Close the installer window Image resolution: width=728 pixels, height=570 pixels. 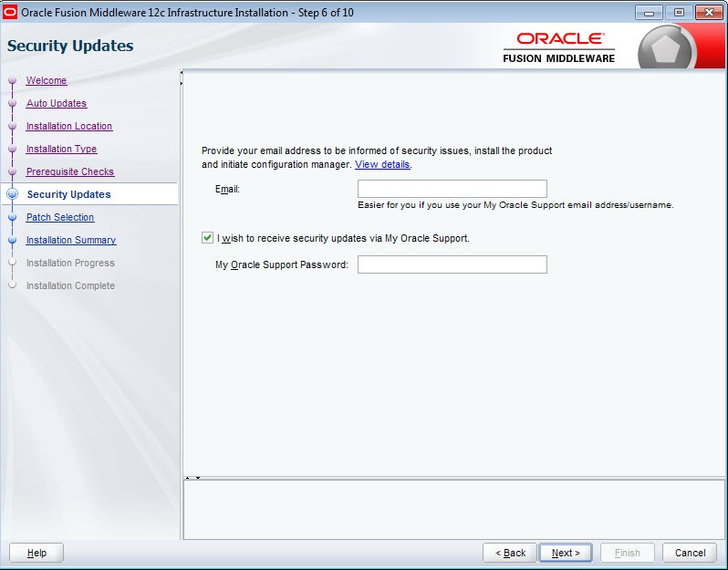pos(709,13)
